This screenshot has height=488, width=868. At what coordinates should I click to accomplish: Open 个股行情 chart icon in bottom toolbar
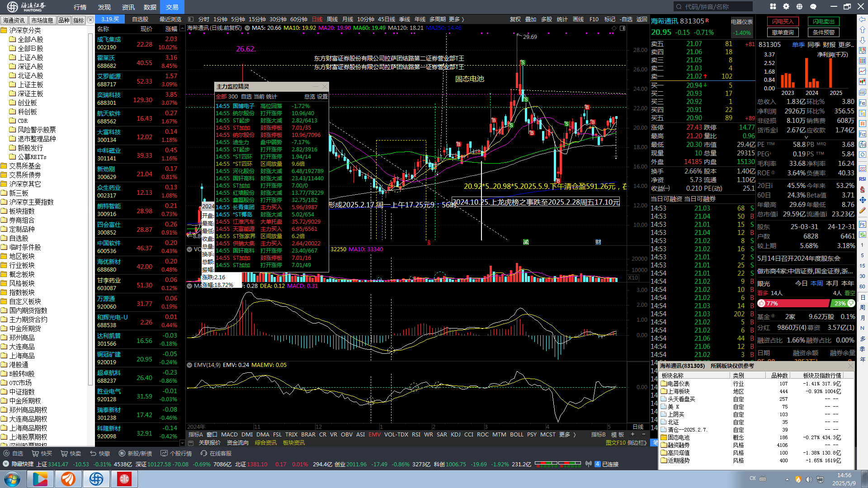[165, 453]
